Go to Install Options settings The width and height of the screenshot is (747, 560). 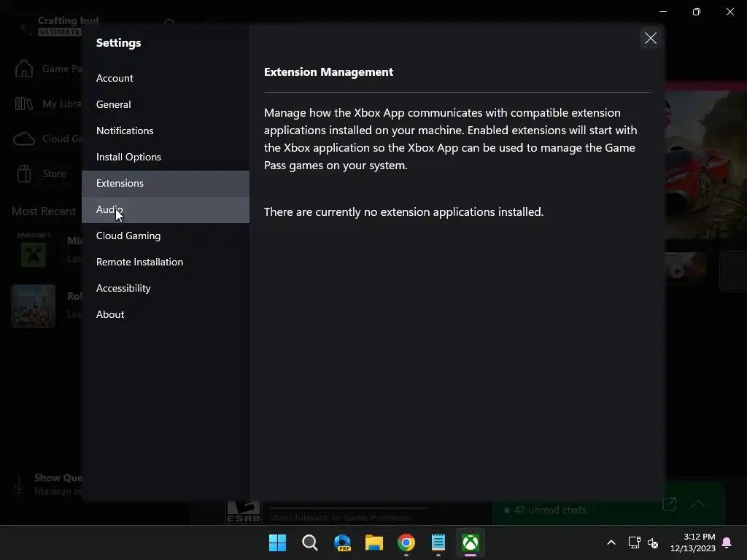pyautogui.click(x=166, y=157)
